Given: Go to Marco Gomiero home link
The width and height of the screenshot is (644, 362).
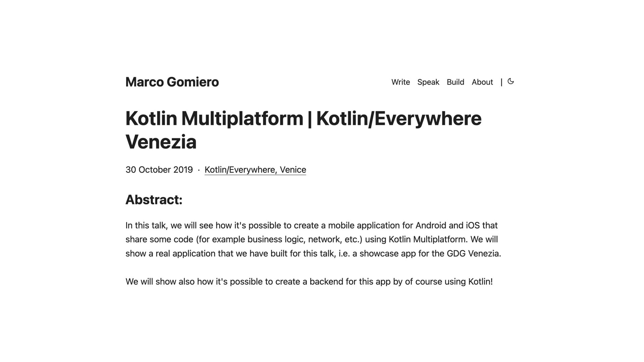Looking at the screenshot, I should (172, 82).
